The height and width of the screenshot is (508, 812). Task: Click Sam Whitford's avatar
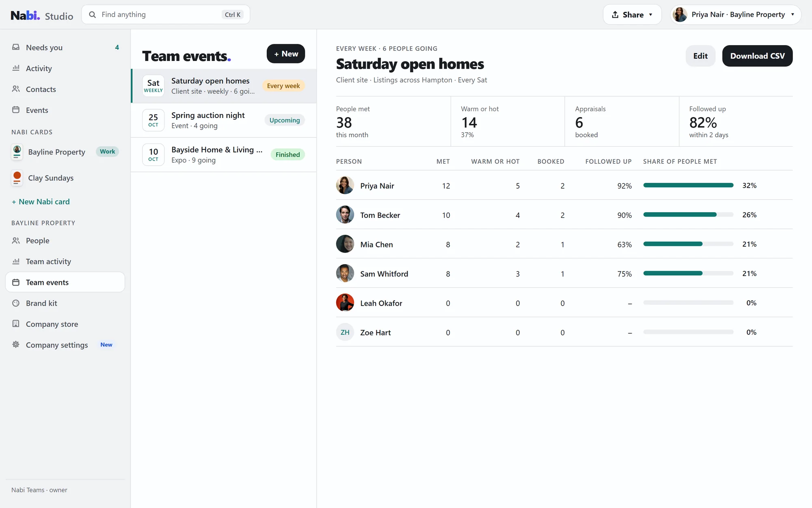coord(345,274)
